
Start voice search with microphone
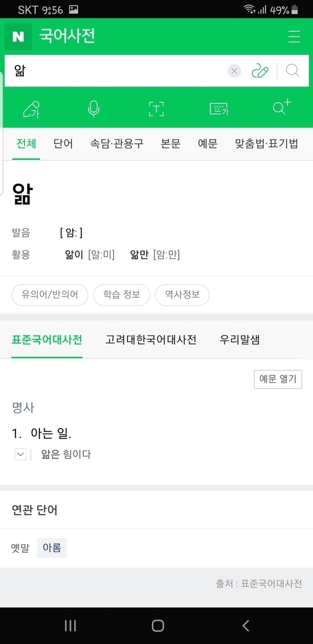click(x=93, y=109)
